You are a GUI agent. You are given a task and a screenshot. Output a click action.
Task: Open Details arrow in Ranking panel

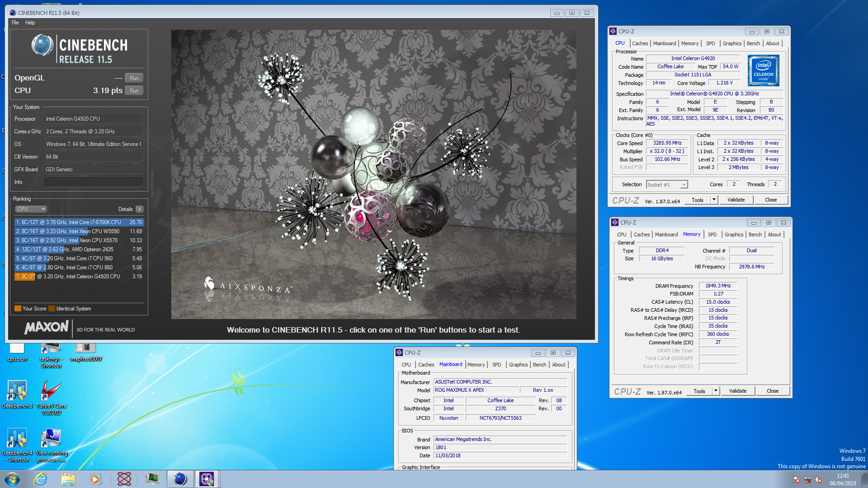click(140, 209)
